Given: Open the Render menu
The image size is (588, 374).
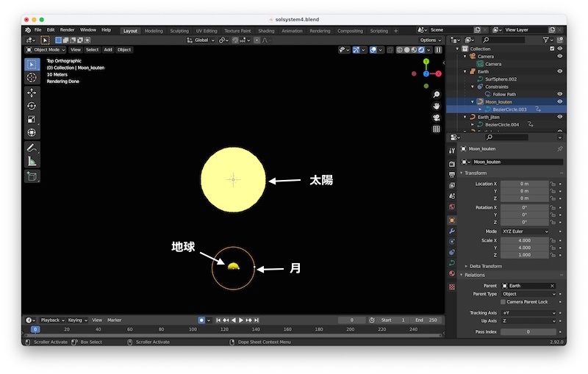Looking at the screenshot, I should tap(67, 30).
